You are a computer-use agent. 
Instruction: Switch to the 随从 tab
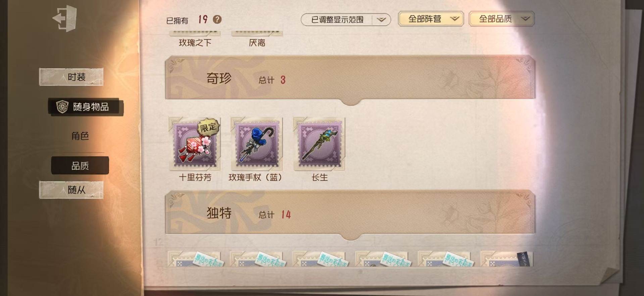click(x=71, y=190)
